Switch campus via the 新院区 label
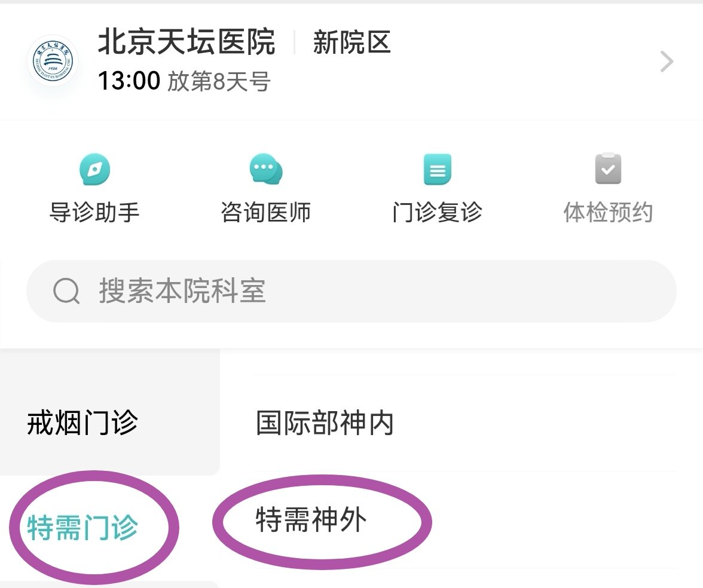 [351, 43]
